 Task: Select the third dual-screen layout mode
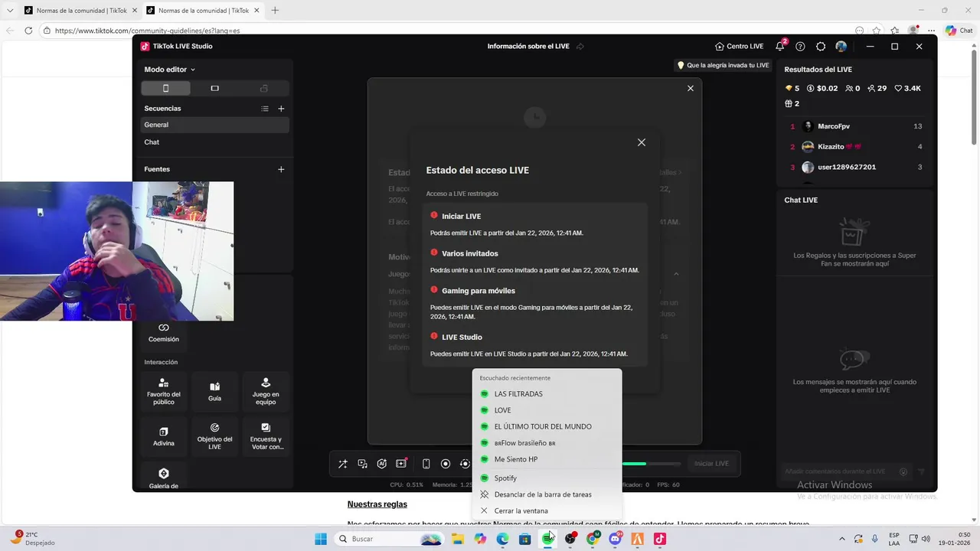[264, 88]
